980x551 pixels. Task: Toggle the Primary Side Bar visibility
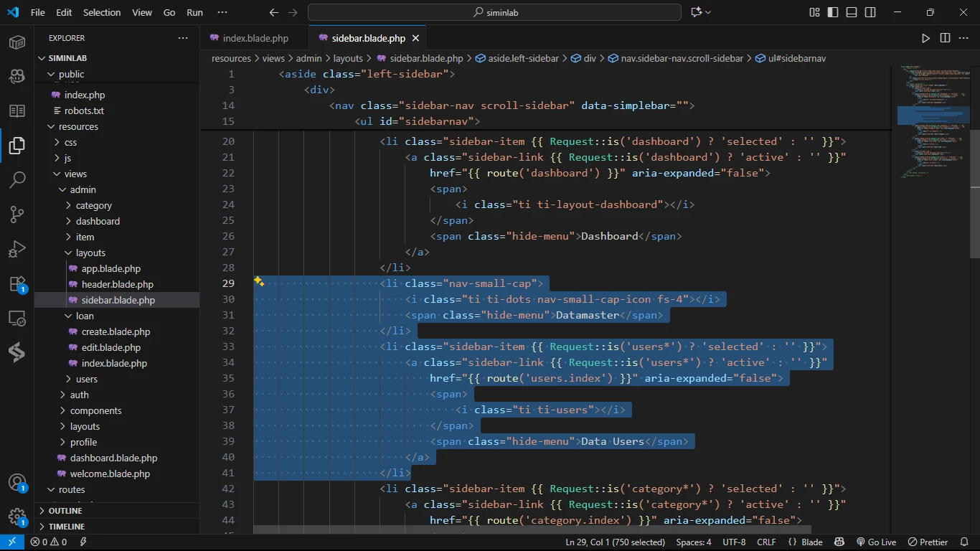[x=833, y=12]
